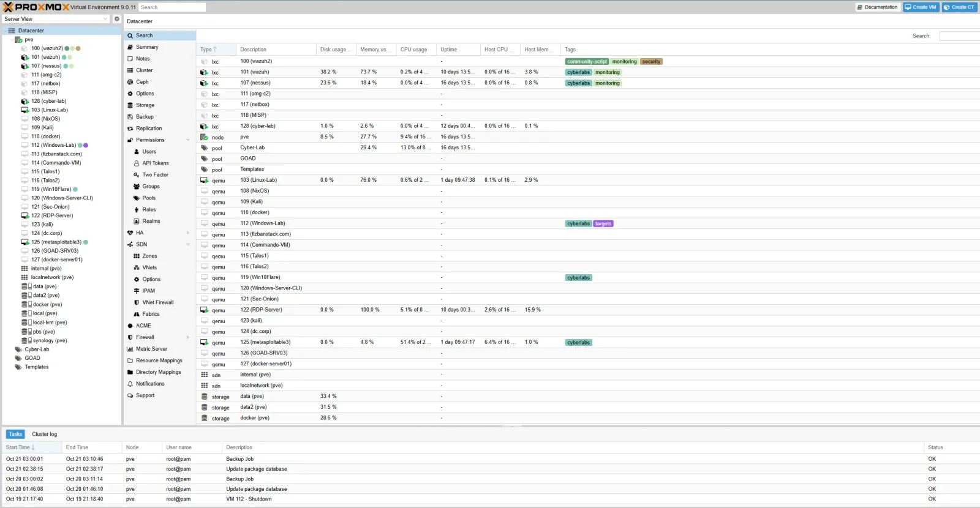Select 127 (docker-server01) in the table
The height and width of the screenshot is (508, 980).
[x=266, y=364]
